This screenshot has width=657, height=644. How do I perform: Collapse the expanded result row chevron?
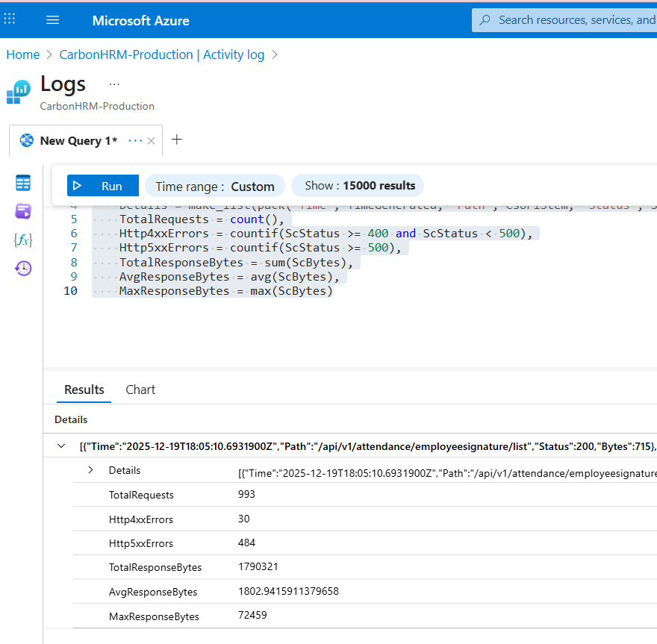61,446
